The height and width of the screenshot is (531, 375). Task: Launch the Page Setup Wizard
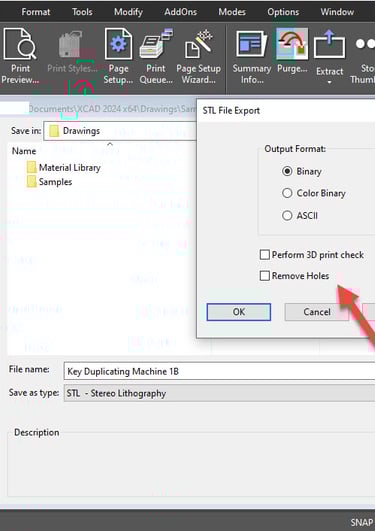coord(199,56)
